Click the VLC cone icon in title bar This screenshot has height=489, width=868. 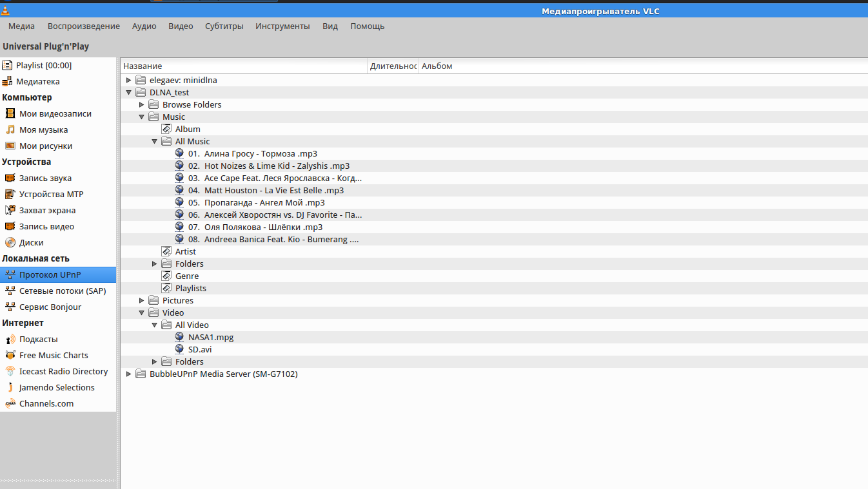(6, 9)
